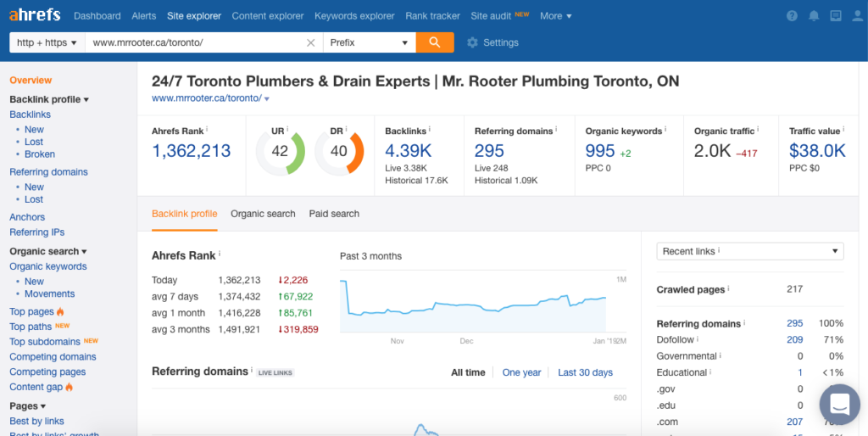Click the info icon next to Educational
The height and width of the screenshot is (436, 868).
click(710, 372)
